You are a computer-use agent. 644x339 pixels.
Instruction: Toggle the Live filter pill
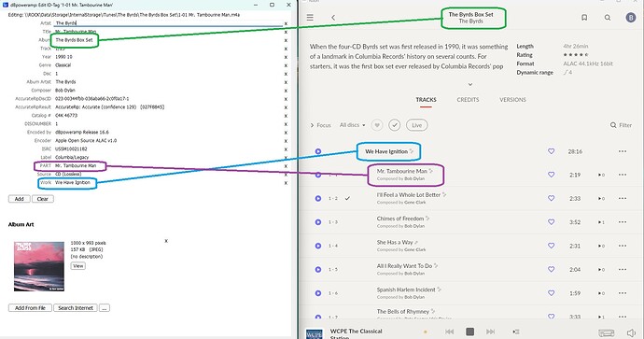(416, 125)
